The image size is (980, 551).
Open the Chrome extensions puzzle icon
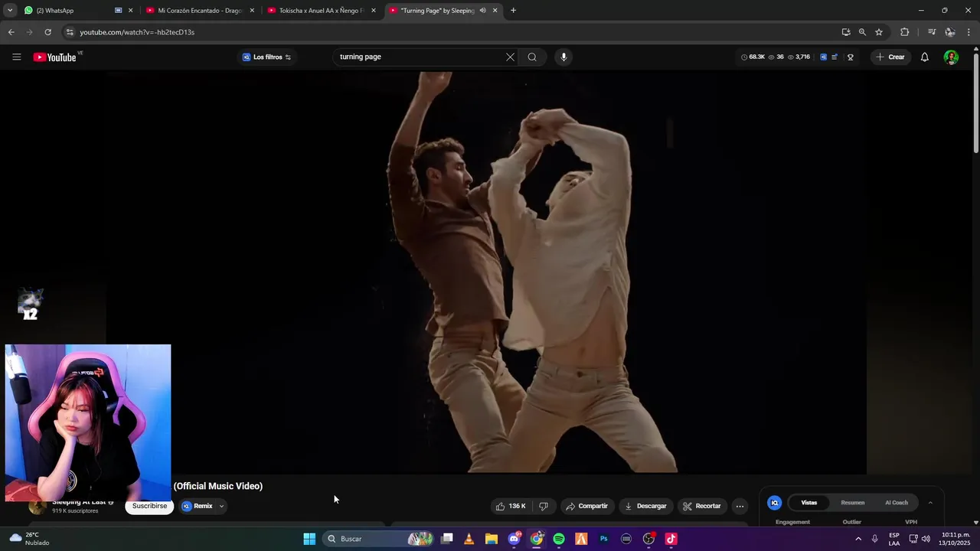904,32
